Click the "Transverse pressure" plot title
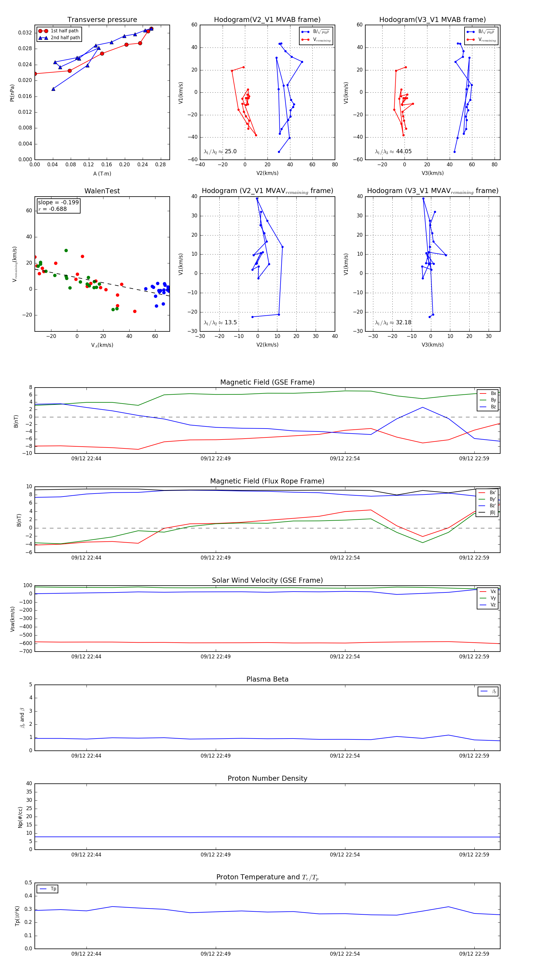 [102, 20]
